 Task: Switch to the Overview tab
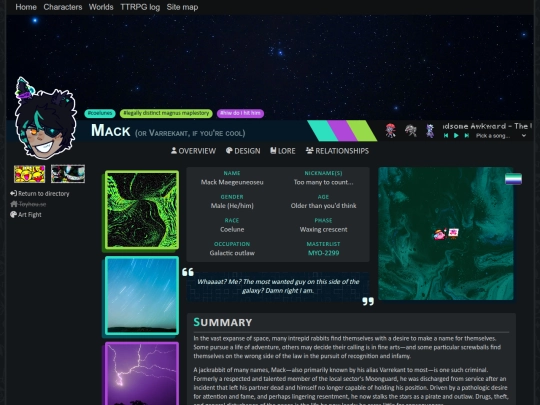tap(194, 151)
